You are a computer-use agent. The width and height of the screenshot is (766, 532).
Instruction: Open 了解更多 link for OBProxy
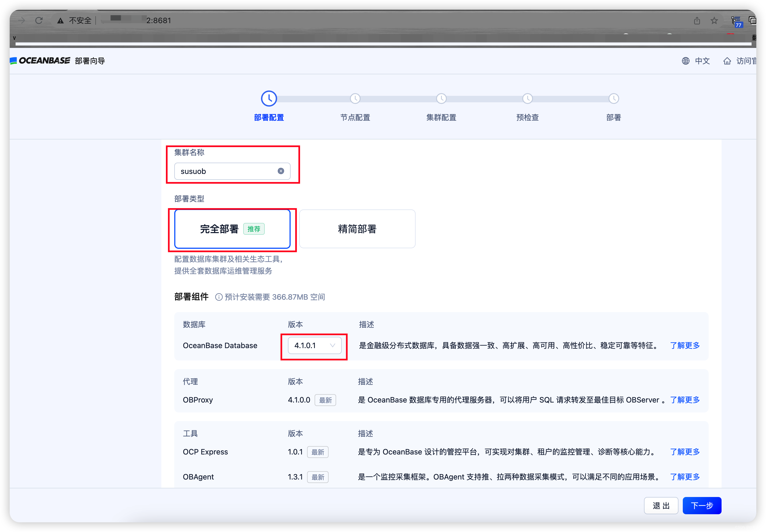pyautogui.click(x=685, y=400)
